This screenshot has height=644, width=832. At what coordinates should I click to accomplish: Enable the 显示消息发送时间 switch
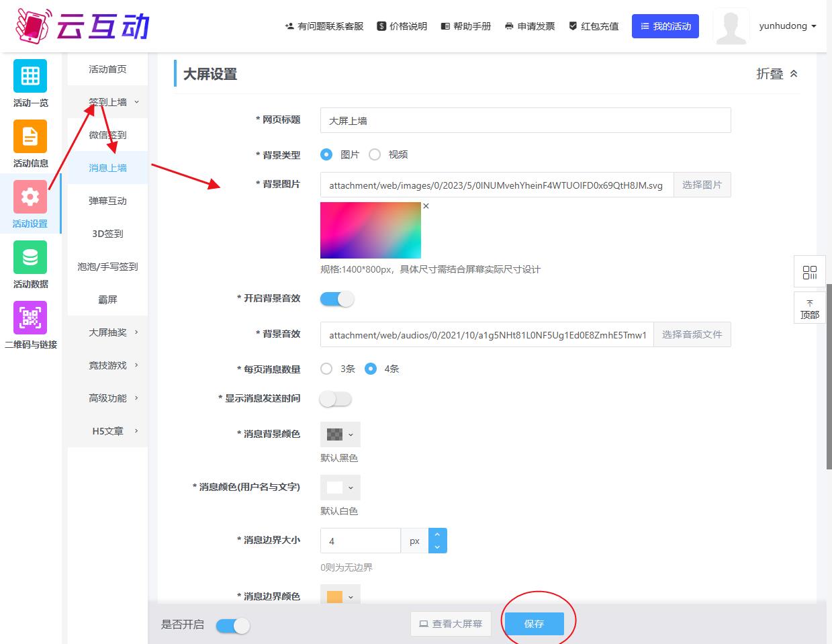[x=336, y=399]
